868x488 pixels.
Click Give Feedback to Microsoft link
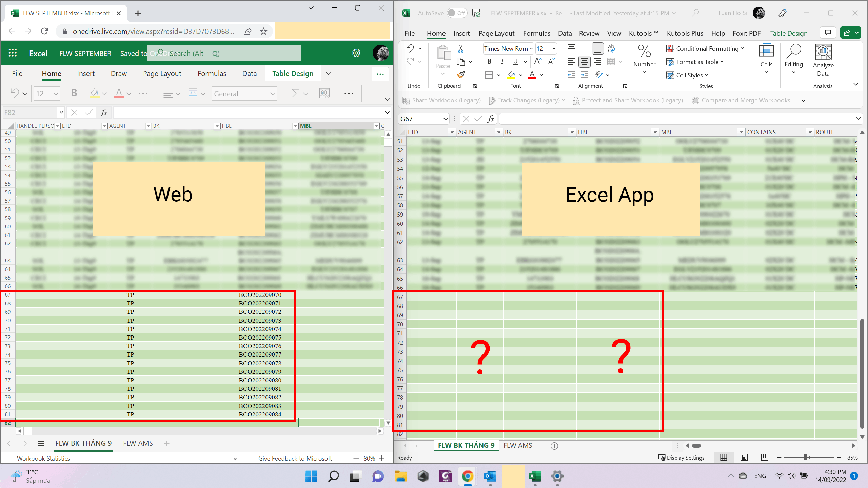[x=295, y=458]
